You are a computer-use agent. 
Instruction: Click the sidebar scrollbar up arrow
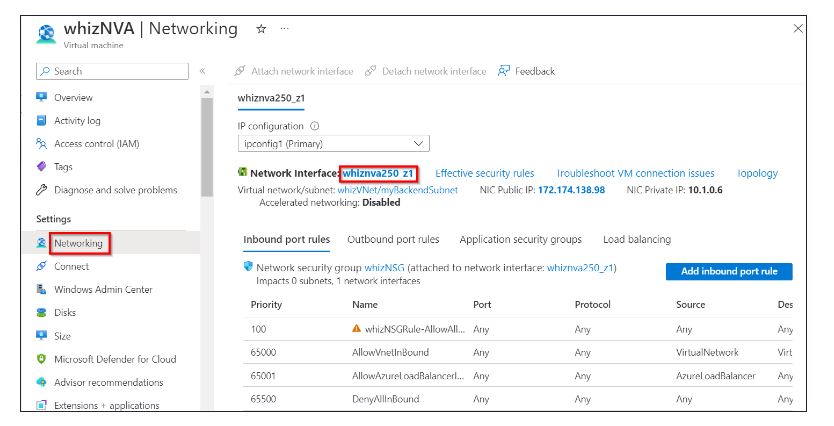(206, 92)
